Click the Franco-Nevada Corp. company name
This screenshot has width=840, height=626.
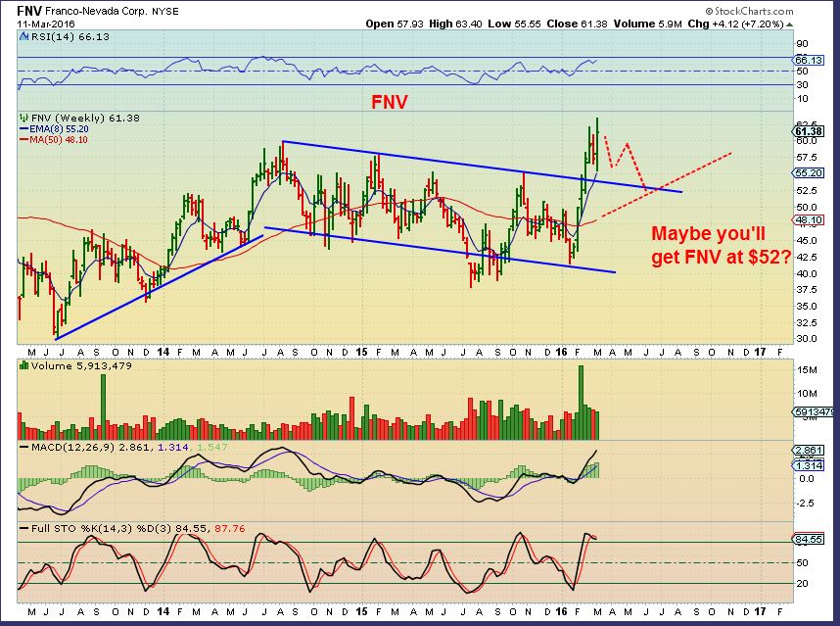96,11
